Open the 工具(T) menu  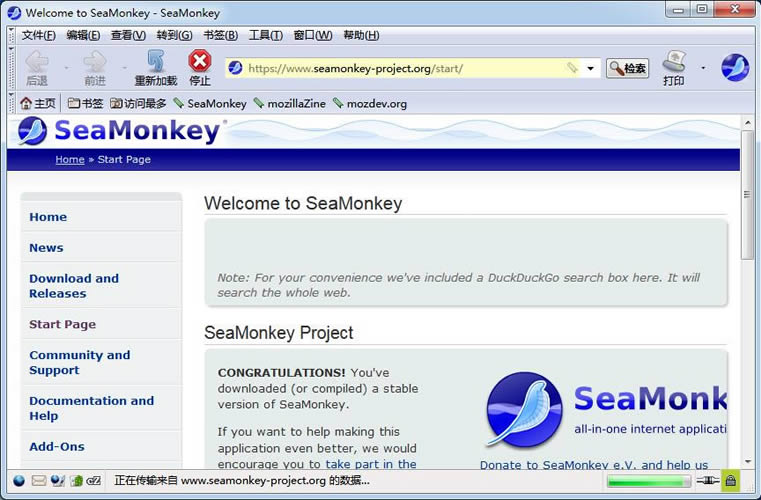[x=265, y=35]
